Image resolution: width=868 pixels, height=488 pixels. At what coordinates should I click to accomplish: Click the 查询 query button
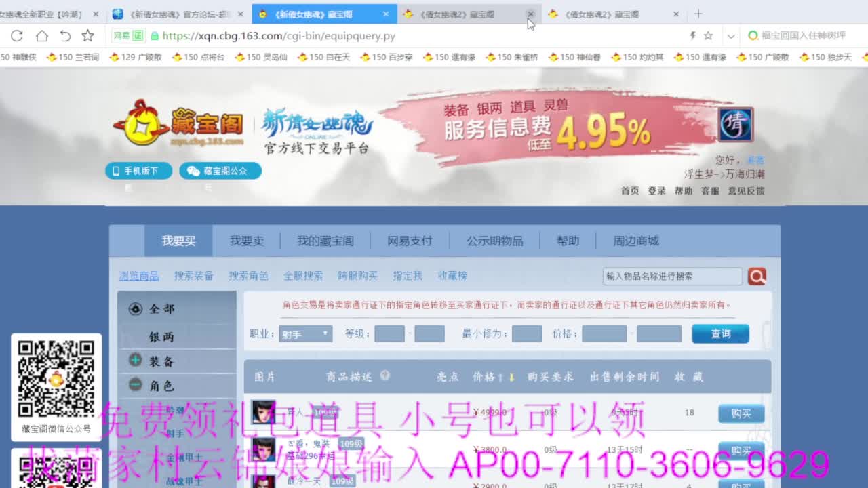pos(720,334)
